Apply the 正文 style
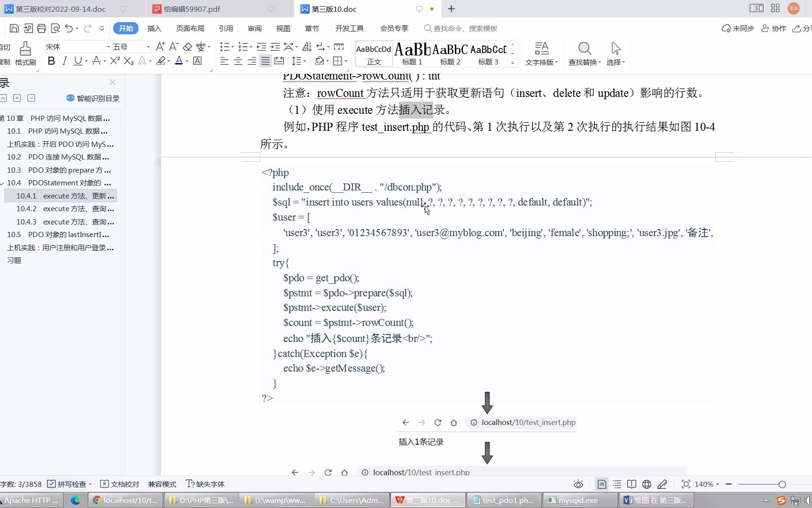Viewport: 812px width, 508px height. tap(374, 54)
